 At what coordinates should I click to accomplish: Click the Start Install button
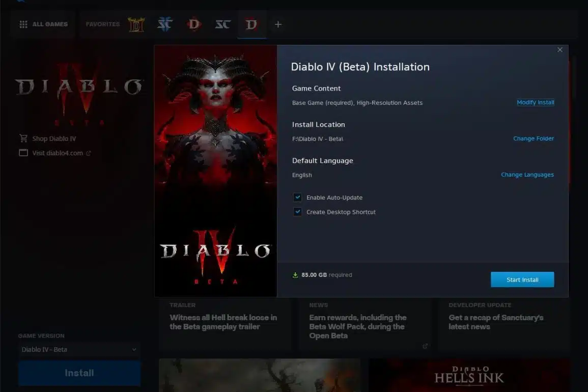[522, 279]
